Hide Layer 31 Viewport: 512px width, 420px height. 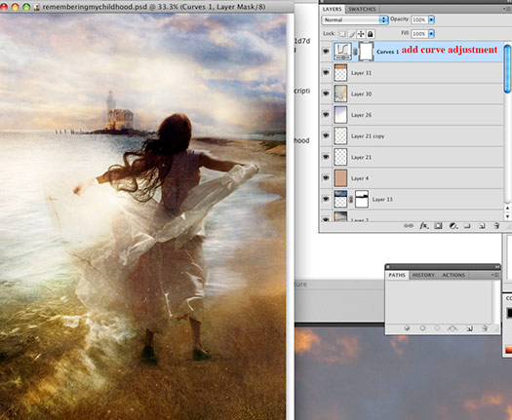click(326, 72)
